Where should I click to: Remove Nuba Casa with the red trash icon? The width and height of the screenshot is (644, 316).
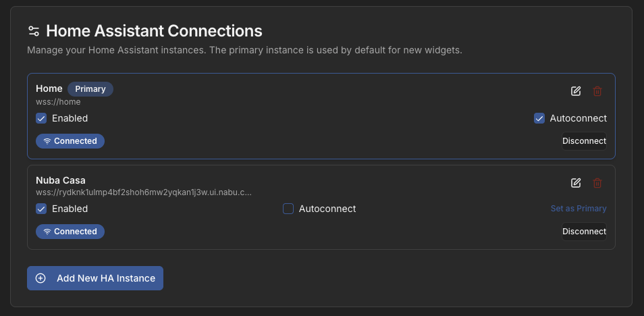(x=597, y=183)
